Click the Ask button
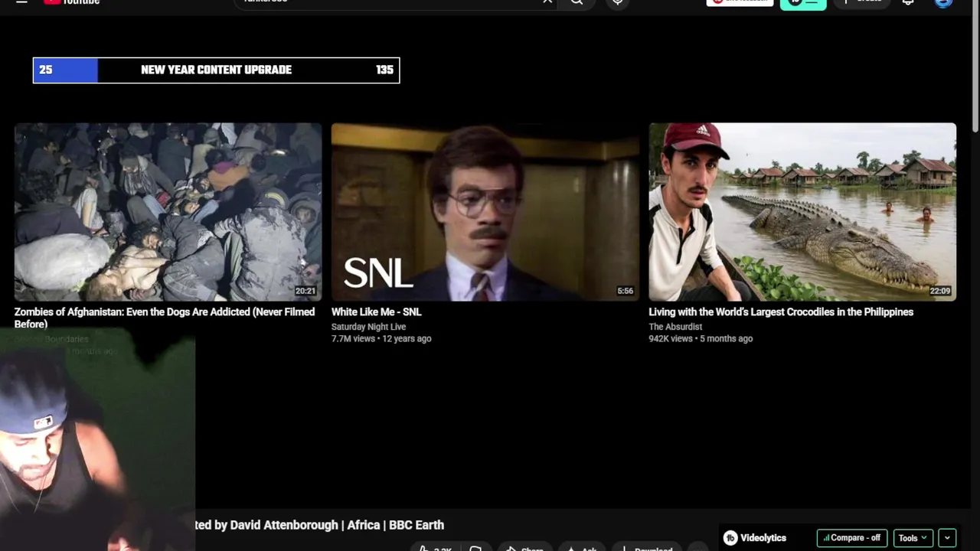 click(x=582, y=548)
